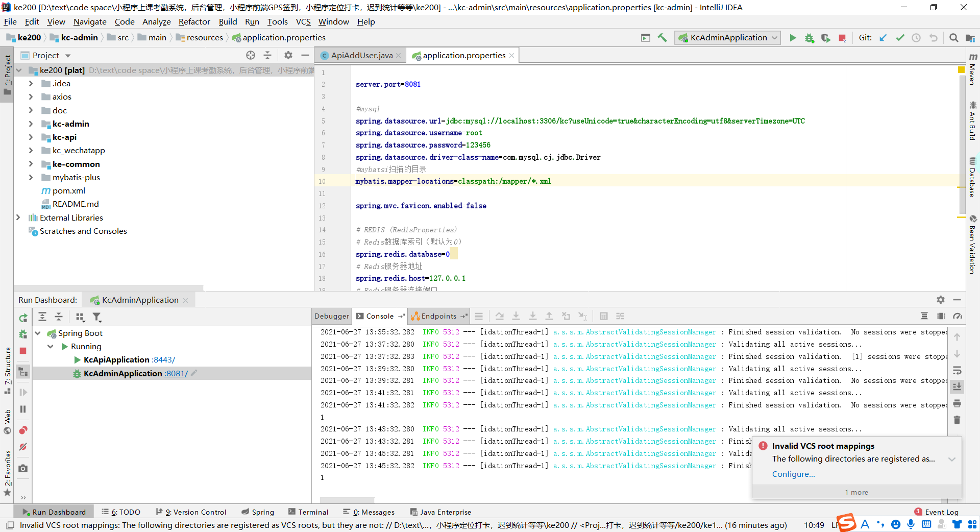Expand the mybatis-plus folder
Viewport: 980px width, 532px height.
(x=31, y=177)
